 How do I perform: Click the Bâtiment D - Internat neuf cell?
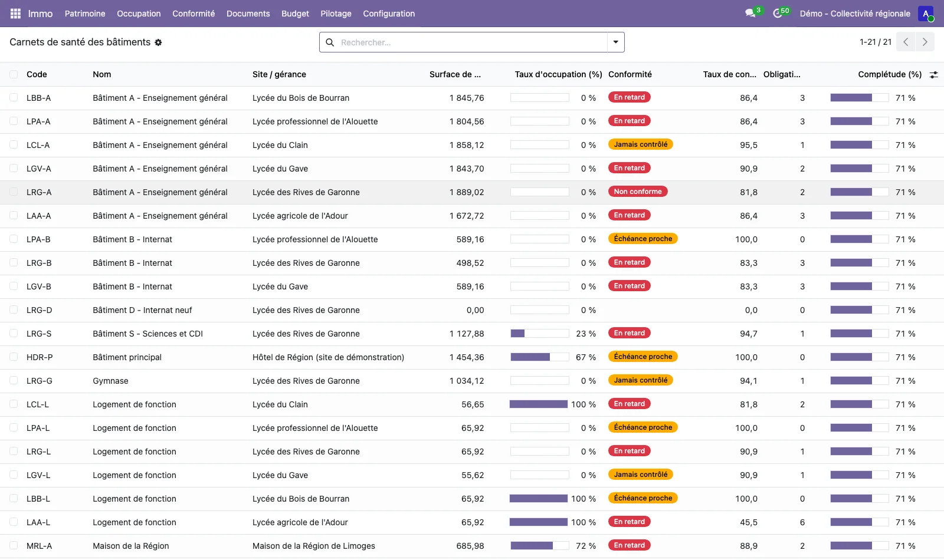coord(142,310)
